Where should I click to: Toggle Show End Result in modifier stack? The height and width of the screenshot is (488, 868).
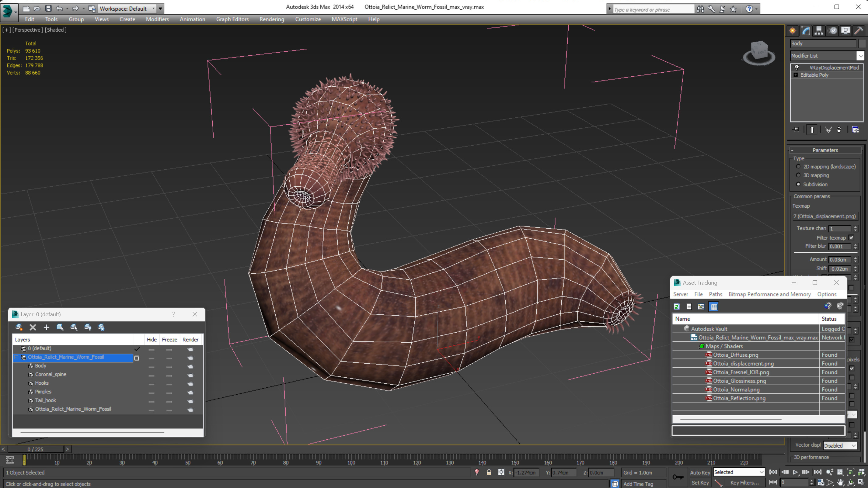click(x=812, y=130)
